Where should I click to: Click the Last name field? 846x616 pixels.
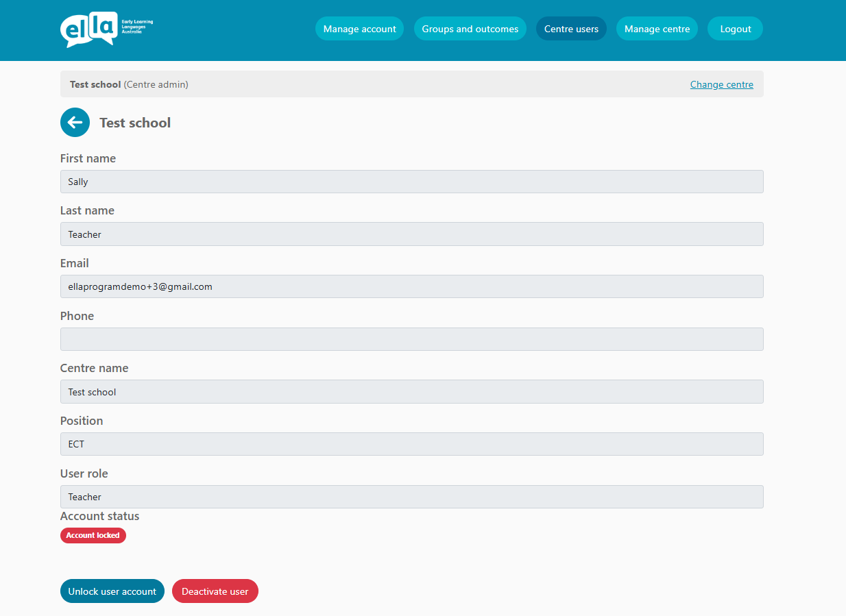[x=411, y=234]
